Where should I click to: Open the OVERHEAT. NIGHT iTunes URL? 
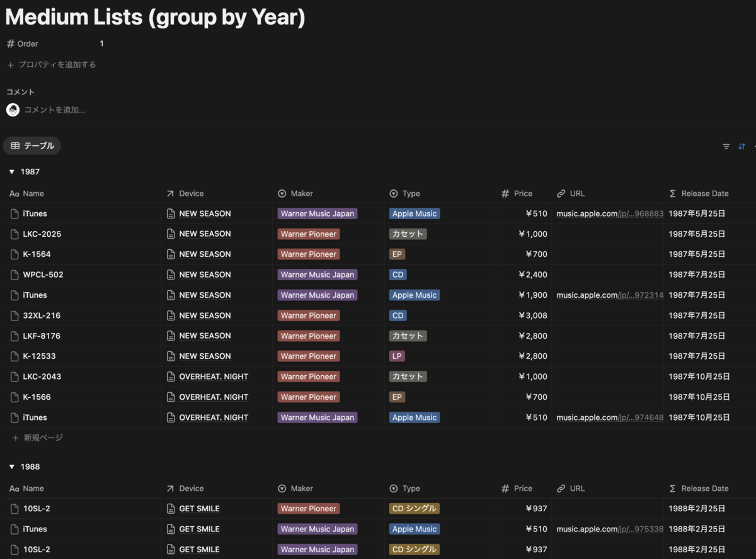(x=610, y=417)
